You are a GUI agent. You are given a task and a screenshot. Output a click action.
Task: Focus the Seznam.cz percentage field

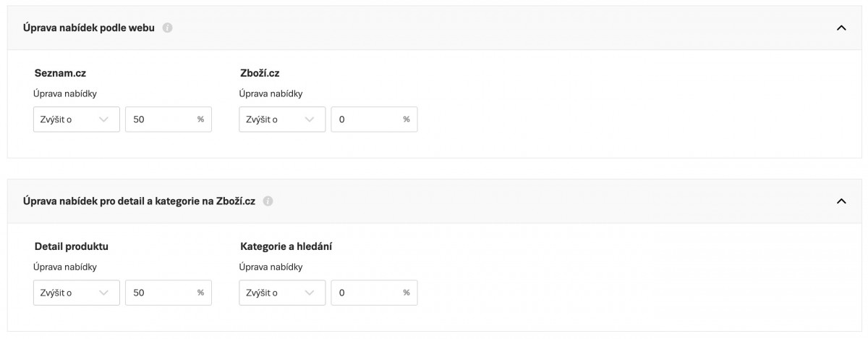(x=163, y=120)
